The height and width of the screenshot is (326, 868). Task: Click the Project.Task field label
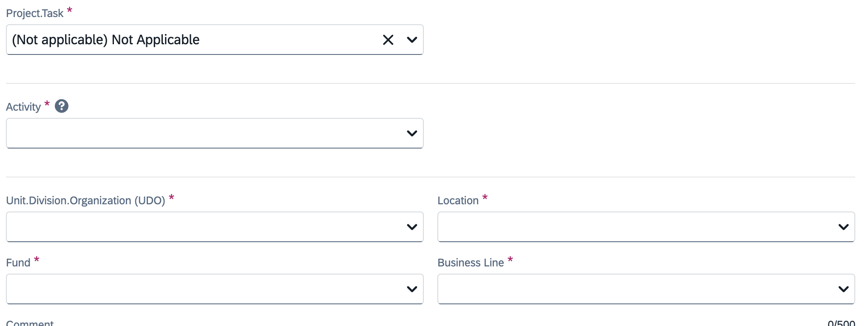click(x=35, y=14)
